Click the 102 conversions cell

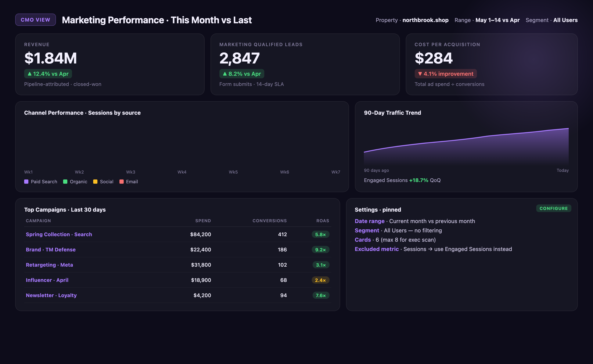[282, 265]
